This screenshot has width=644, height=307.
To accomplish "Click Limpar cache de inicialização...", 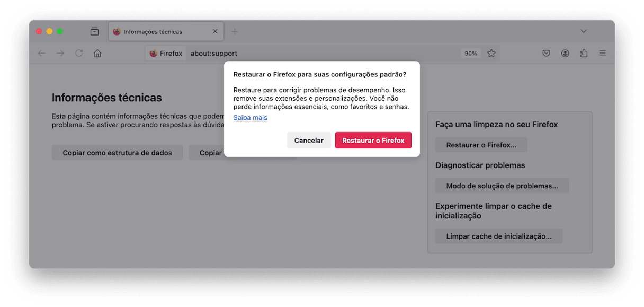I will point(499,236).
